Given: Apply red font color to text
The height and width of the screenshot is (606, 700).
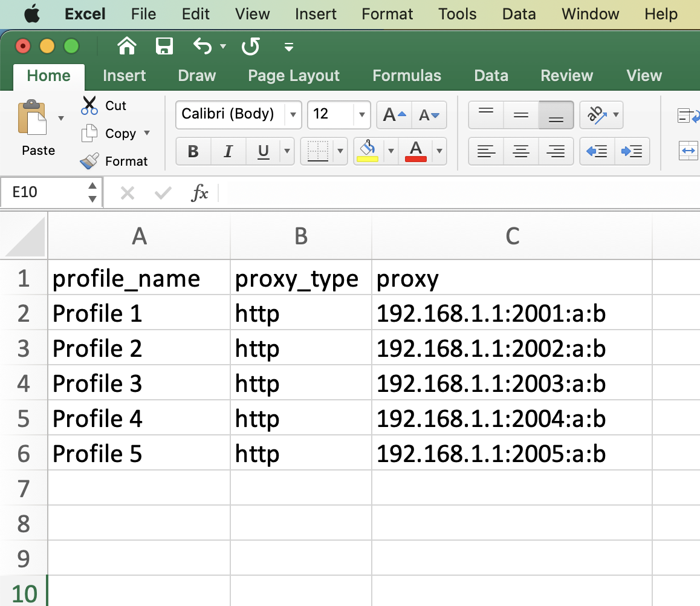Looking at the screenshot, I should tap(416, 151).
